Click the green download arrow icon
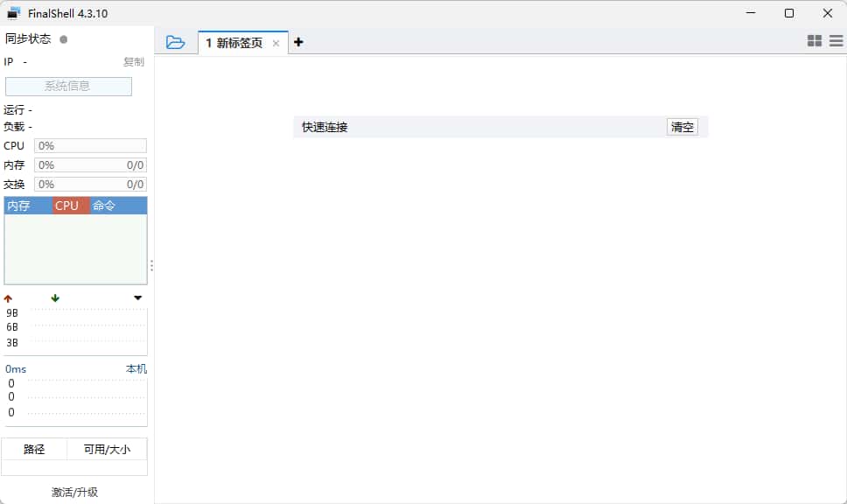 tap(55, 298)
